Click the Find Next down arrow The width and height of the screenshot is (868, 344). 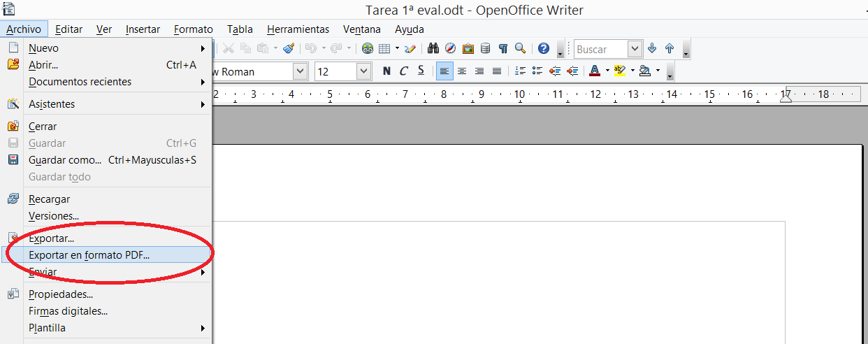point(652,49)
